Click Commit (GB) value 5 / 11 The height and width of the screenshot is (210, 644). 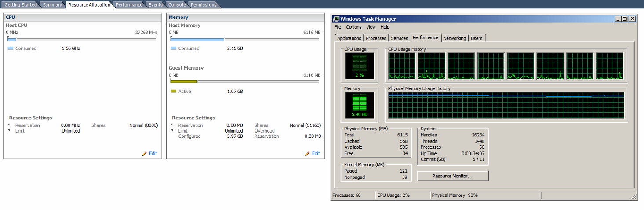click(478, 159)
